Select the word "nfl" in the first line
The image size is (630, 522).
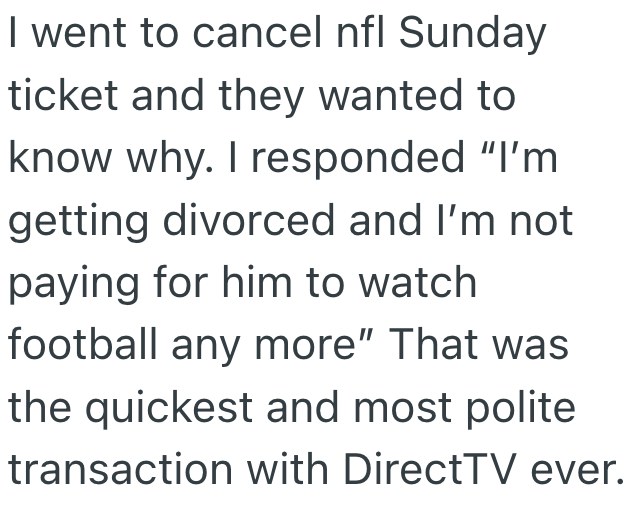(x=359, y=34)
